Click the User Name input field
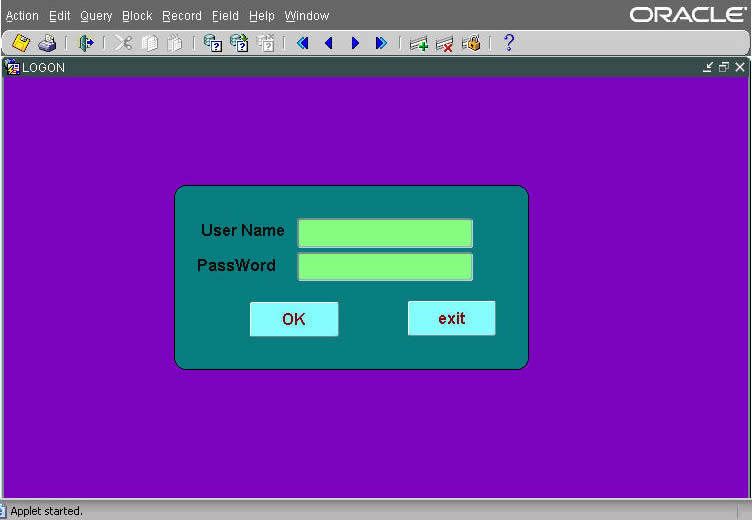 (x=385, y=233)
